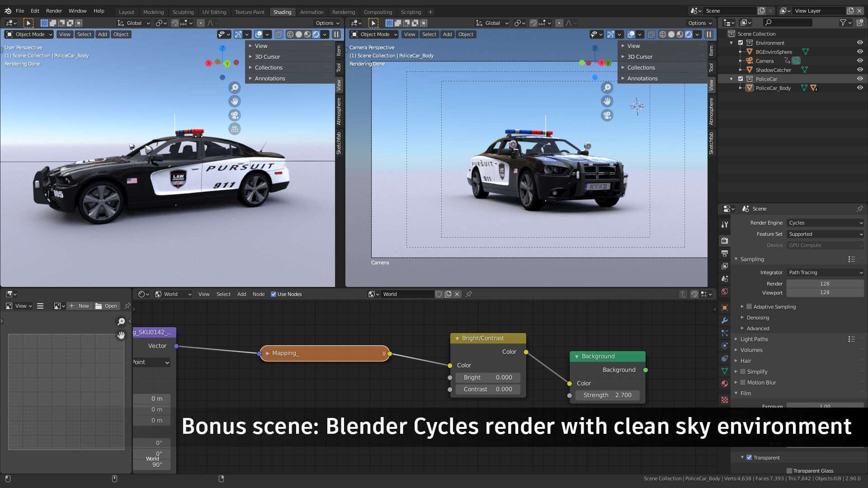Open the Object Constraints properties tab
868x488 pixels.
tap(725, 358)
